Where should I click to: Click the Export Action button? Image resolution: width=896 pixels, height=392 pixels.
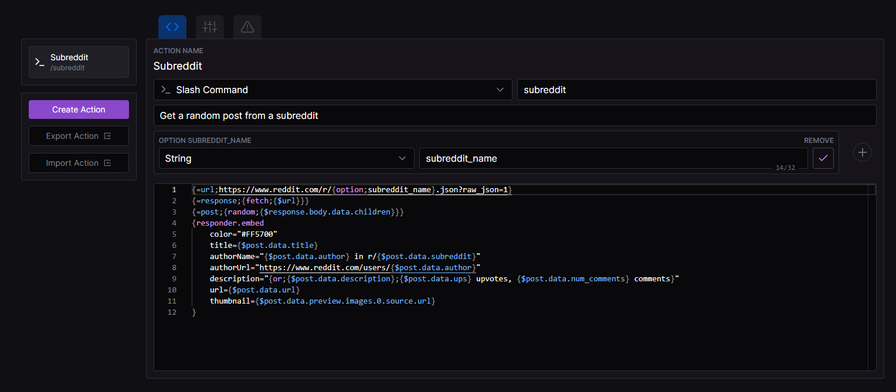(79, 136)
